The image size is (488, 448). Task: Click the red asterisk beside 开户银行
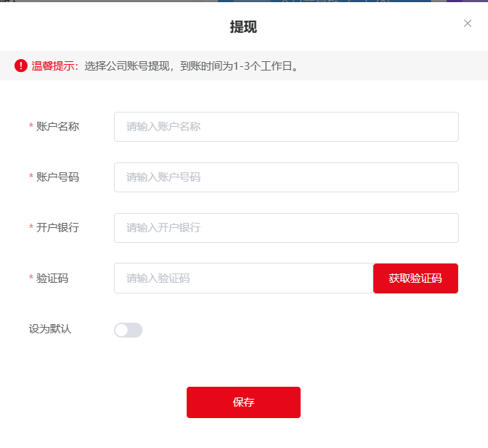(31, 226)
